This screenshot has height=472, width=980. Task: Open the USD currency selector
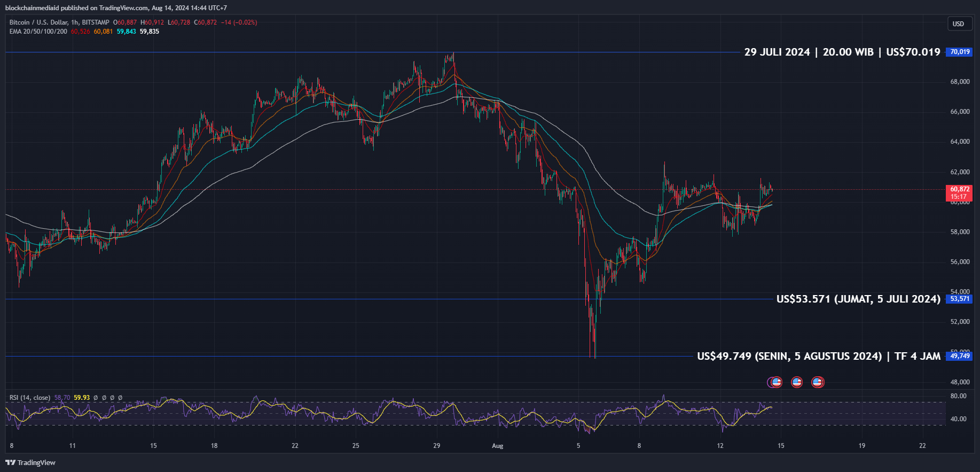pos(959,24)
